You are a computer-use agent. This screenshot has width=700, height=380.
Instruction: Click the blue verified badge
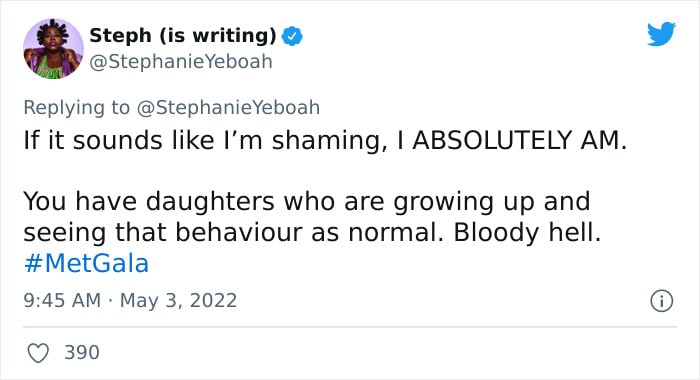click(292, 36)
